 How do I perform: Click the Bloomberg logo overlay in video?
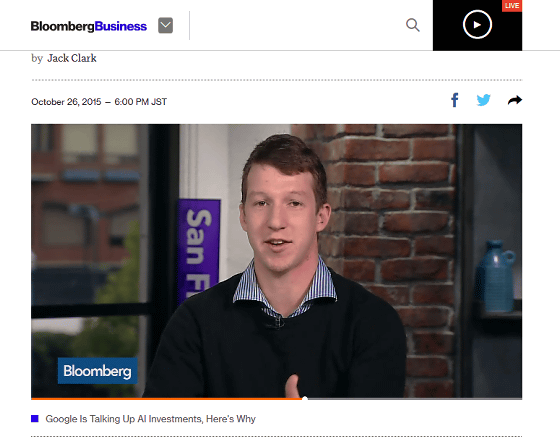click(98, 371)
